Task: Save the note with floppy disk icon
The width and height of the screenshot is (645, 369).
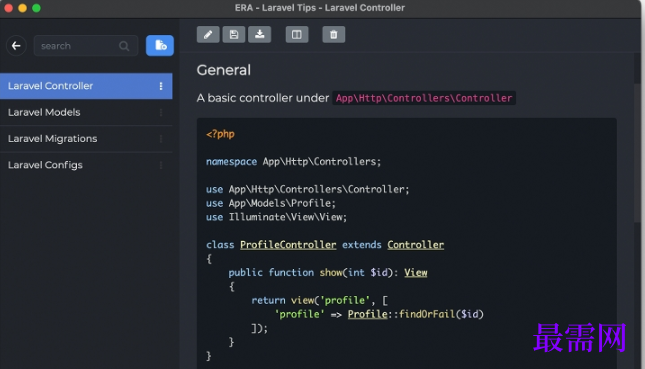Action: [234, 35]
